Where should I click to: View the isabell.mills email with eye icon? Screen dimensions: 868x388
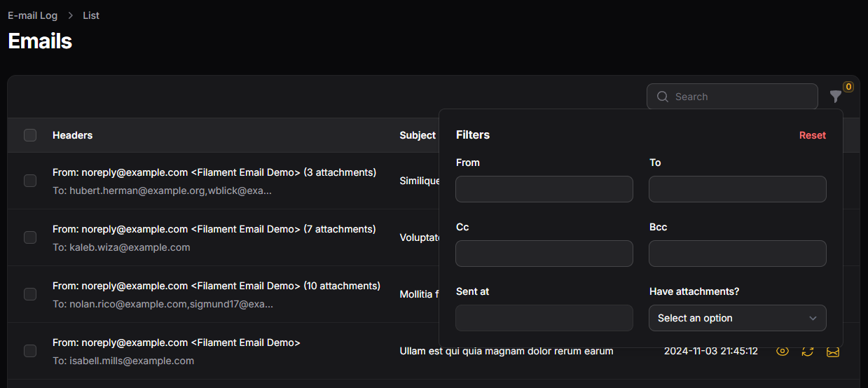coord(783,351)
